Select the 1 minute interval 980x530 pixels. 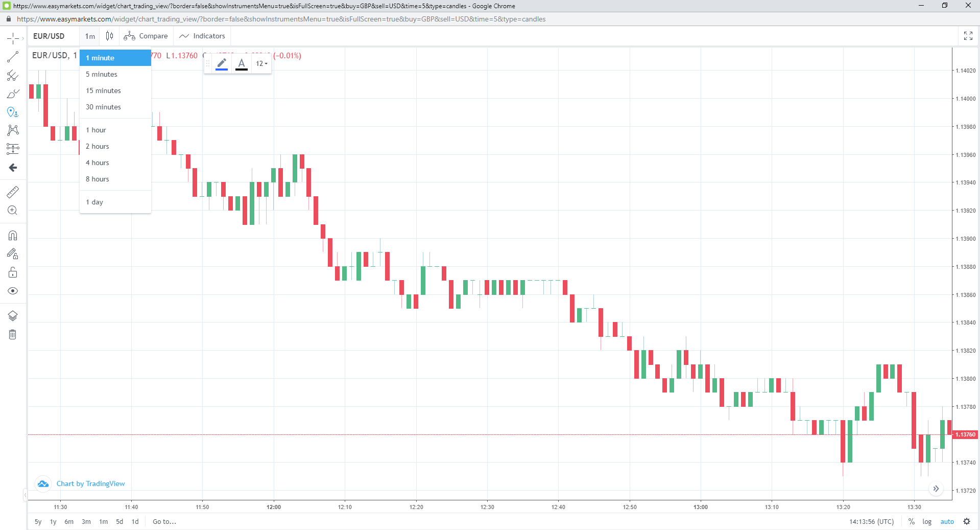pyautogui.click(x=115, y=58)
